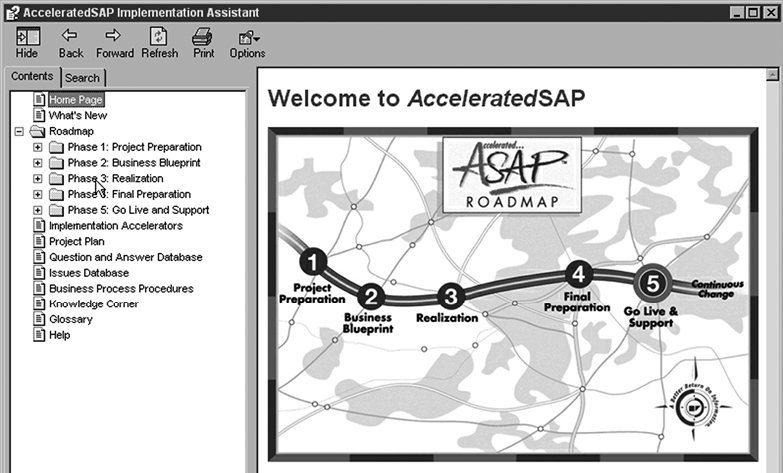Click Phase 3: Realization folder icon
The image size is (783, 473).
pos(56,179)
